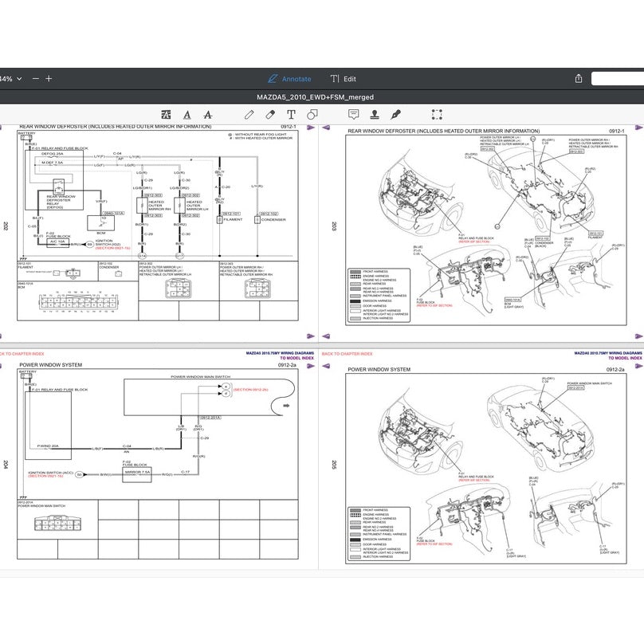This screenshot has width=644, height=644.
Task: Open the signature tool
Action: [x=395, y=115]
